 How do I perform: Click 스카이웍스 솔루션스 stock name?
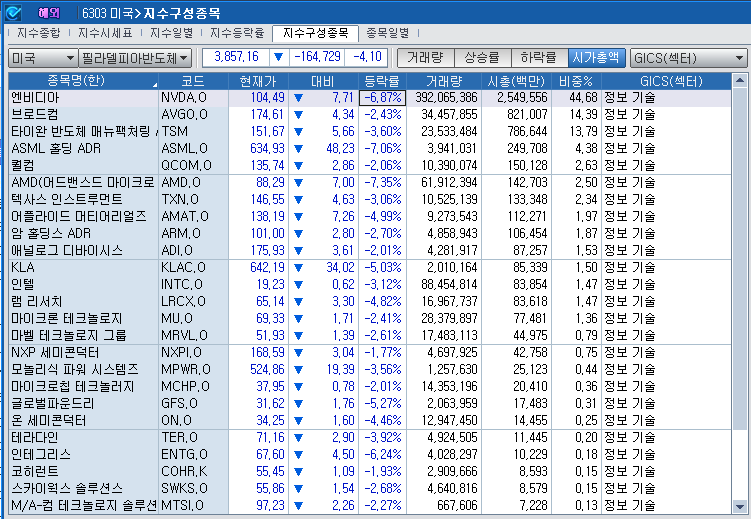click(x=67, y=488)
